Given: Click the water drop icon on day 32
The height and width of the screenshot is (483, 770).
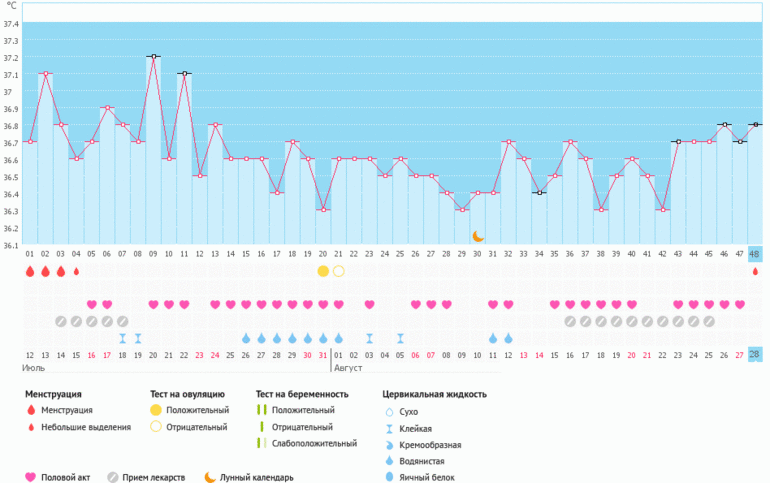Looking at the screenshot, I should (x=508, y=338).
